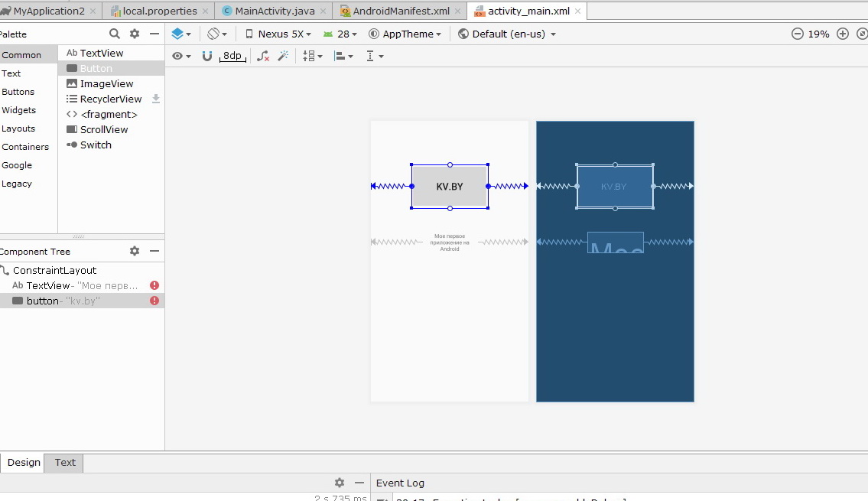The image size is (868, 501).
Task: Select ConstraintLayout in Component Tree
Action: [82, 270]
